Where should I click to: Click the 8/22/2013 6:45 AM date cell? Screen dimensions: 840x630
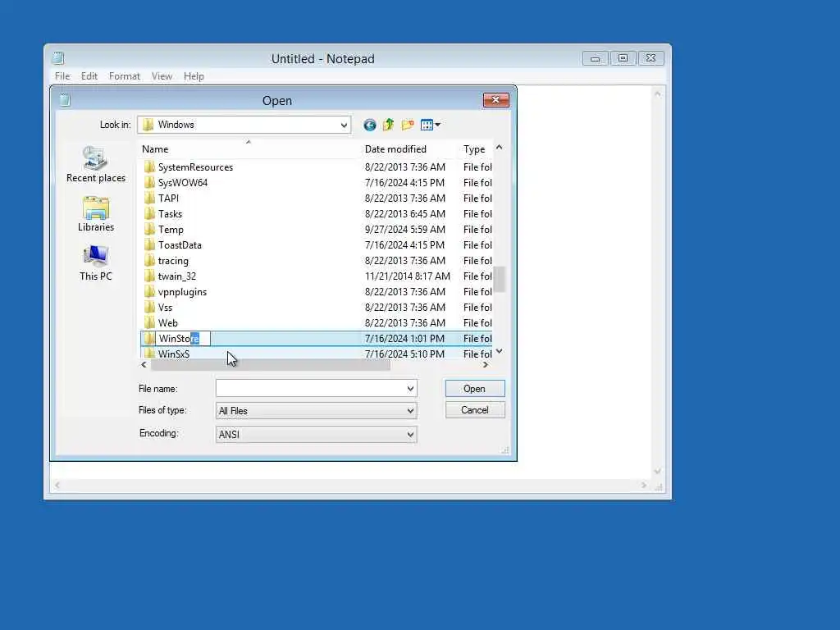tap(405, 214)
